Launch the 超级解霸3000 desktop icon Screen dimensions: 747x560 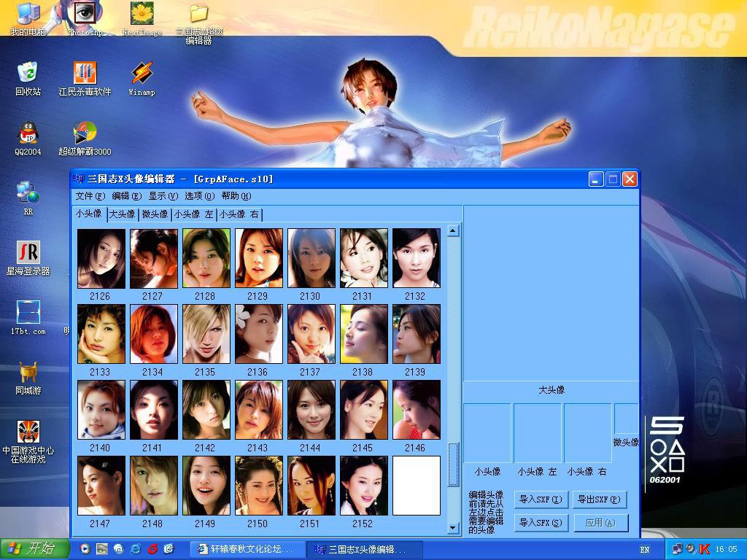[x=85, y=133]
